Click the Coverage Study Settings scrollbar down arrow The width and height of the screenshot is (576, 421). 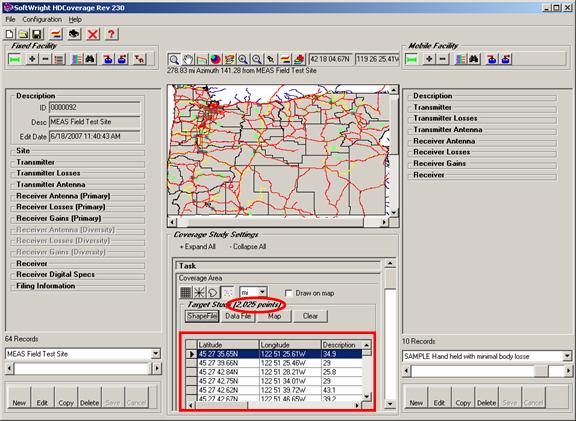tap(390, 404)
